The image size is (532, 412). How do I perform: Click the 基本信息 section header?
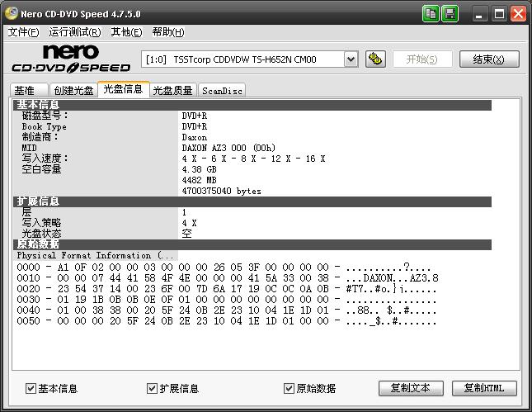pyautogui.click(x=252, y=105)
